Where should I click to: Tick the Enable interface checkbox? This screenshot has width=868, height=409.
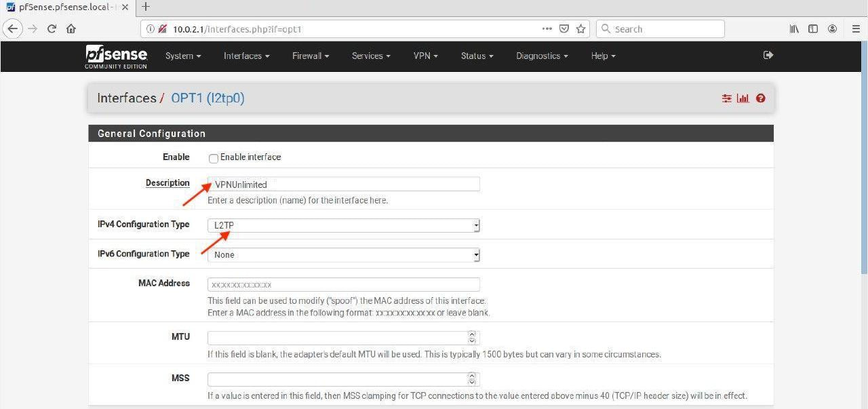coord(214,158)
